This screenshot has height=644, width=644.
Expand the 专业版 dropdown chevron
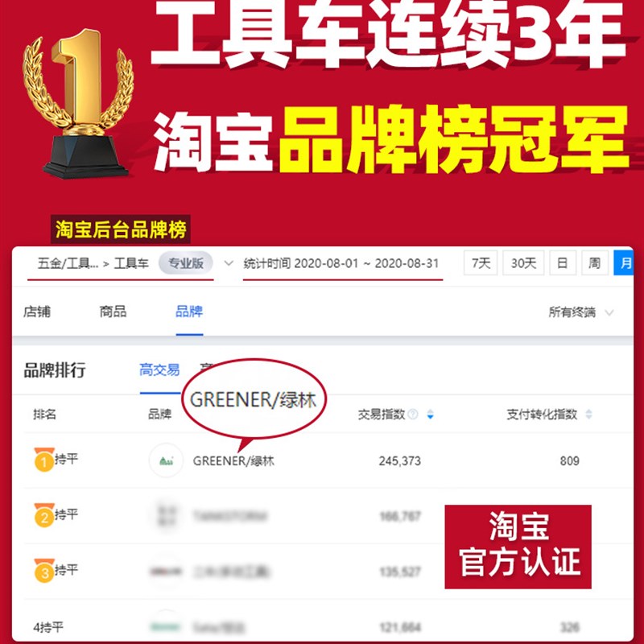coord(229,263)
